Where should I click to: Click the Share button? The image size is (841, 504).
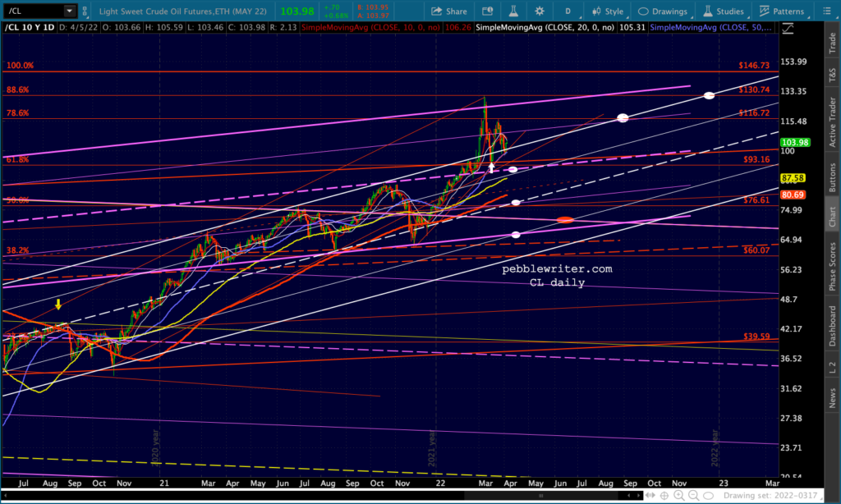[449, 11]
